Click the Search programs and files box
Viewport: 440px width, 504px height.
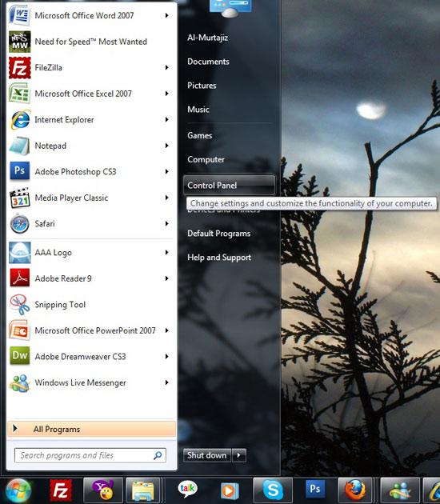90,455
